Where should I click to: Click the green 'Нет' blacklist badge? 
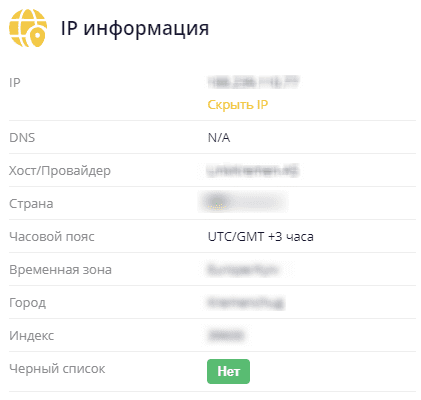pyautogui.click(x=228, y=371)
